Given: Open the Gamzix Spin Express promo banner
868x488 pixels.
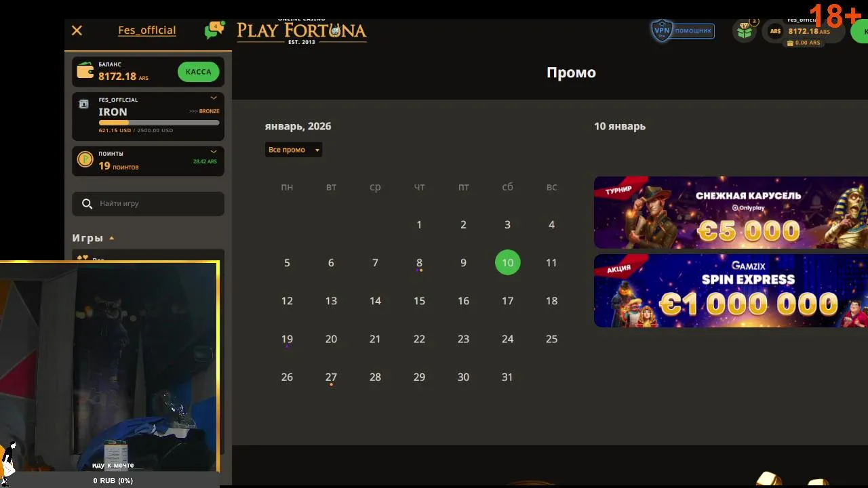Looking at the screenshot, I should coord(730,291).
